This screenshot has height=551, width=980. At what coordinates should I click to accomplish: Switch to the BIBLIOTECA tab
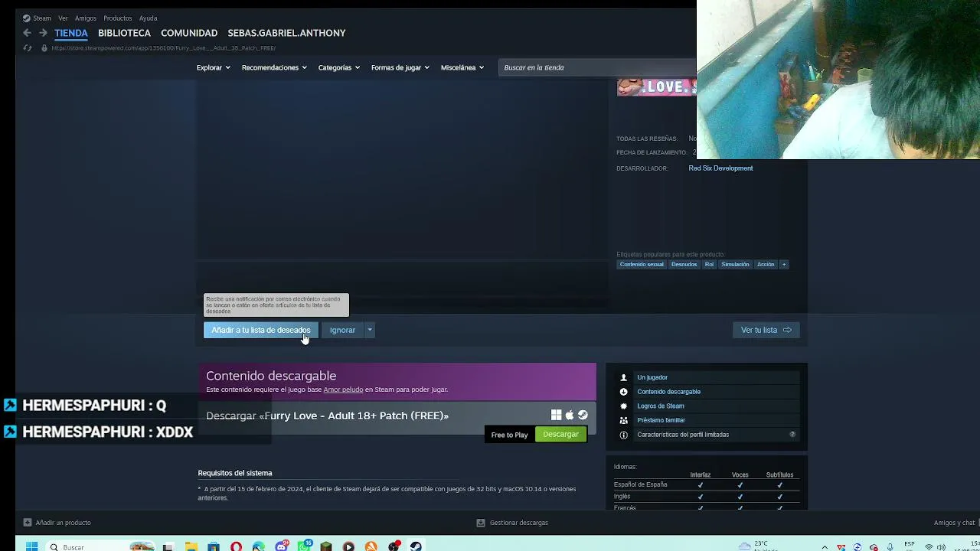point(124,33)
